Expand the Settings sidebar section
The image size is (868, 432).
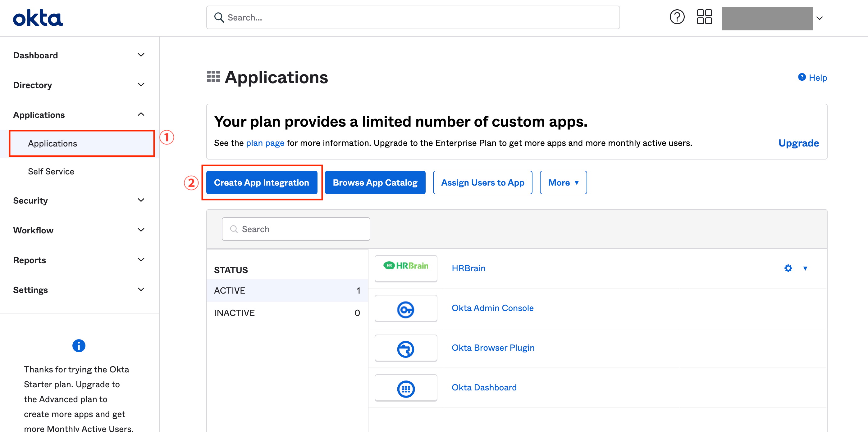coord(141,289)
